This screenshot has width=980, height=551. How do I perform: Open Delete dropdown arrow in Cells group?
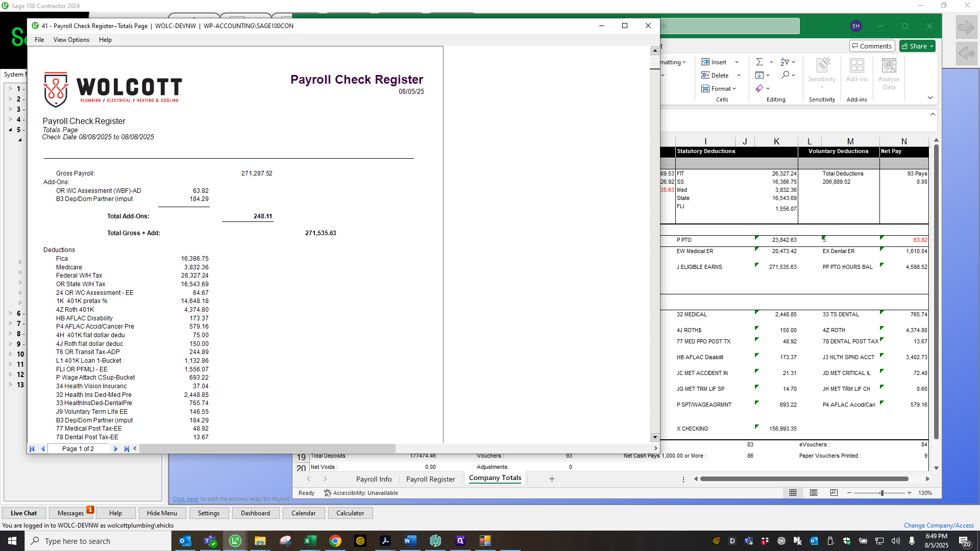[x=739, y=76]
